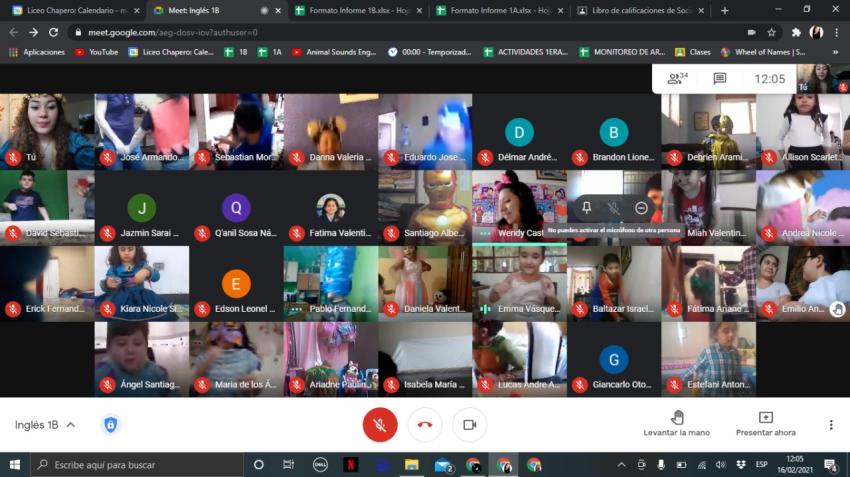Click the muted mic icon on Wendy's tile
Viewport: 850px width, 477px height.
[x=614, y=208]
